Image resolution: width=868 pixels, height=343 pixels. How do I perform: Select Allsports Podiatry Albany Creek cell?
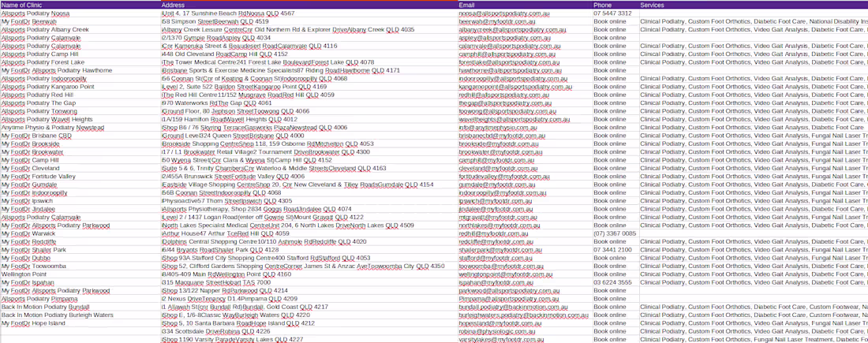click(x=80, y=30)
